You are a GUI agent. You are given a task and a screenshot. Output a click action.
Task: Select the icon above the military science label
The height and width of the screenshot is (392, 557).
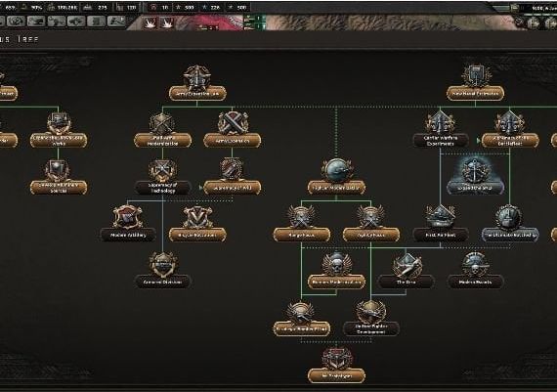click(58, 171)
